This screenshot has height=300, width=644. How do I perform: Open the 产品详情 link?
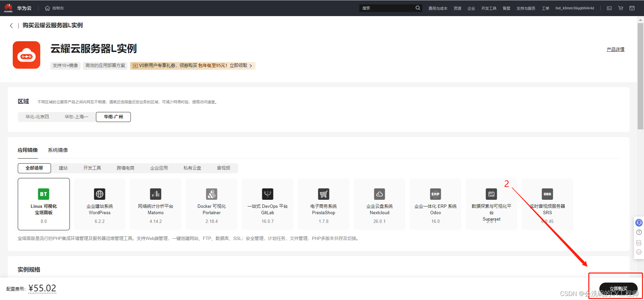(615, 50)
